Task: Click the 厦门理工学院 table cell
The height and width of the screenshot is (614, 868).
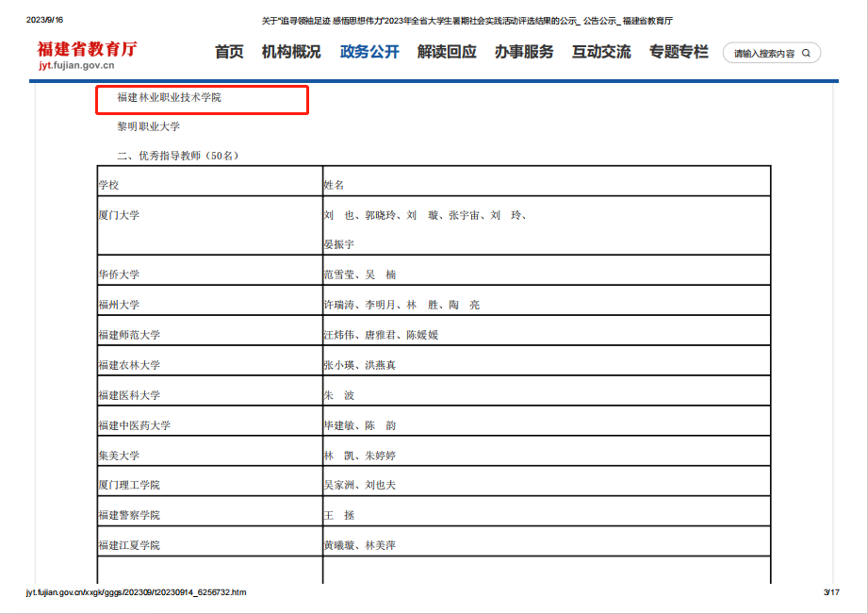Action: [210, 480]
